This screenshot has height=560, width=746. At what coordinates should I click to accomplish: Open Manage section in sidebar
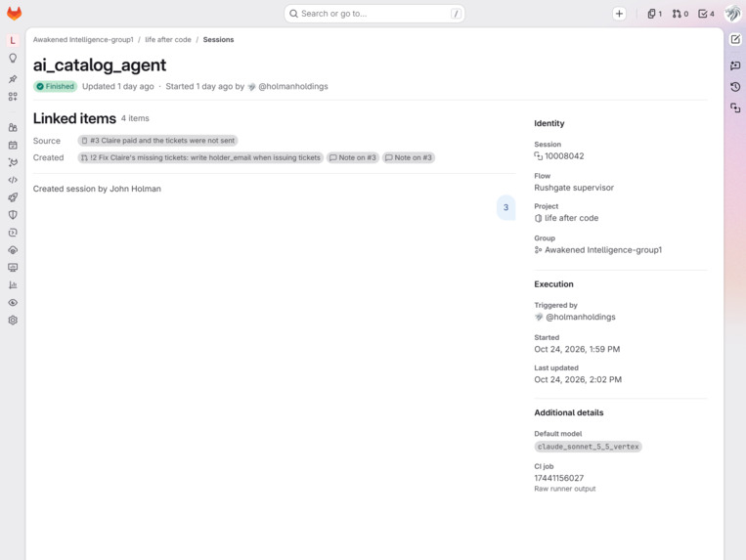pos(13,127)
